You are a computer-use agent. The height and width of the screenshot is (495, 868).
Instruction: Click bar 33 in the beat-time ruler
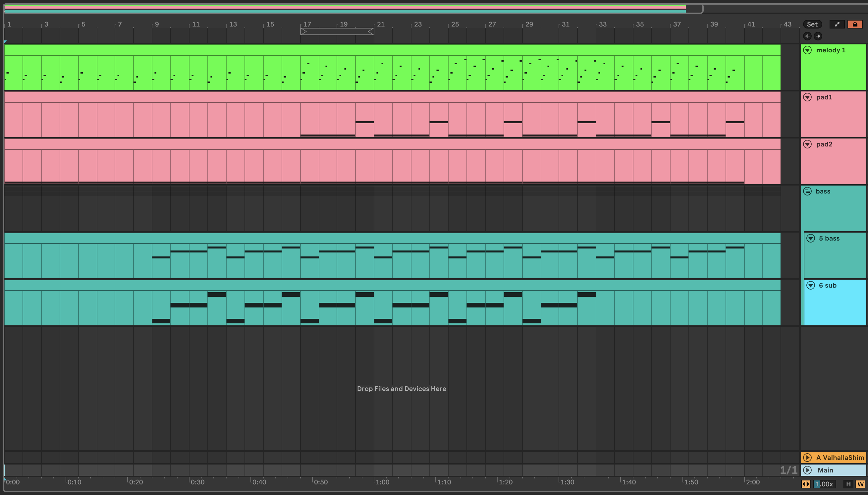pyautogui.click(x=602, y=24)
